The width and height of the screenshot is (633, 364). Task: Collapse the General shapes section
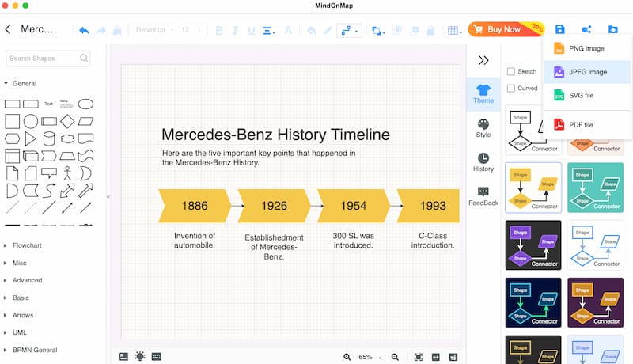tap(6, 84)
